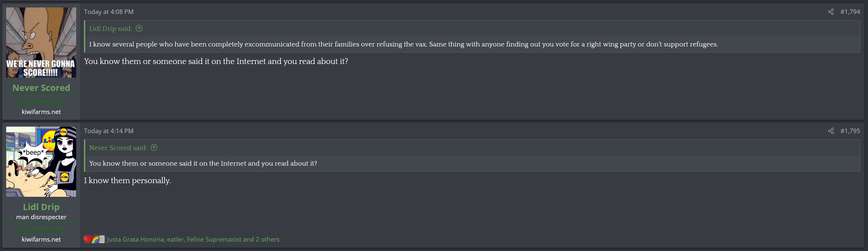This screenshot has height=251, width=868.
Task: Open Lidl Drip's avatar image
Action: click(41, 162)
